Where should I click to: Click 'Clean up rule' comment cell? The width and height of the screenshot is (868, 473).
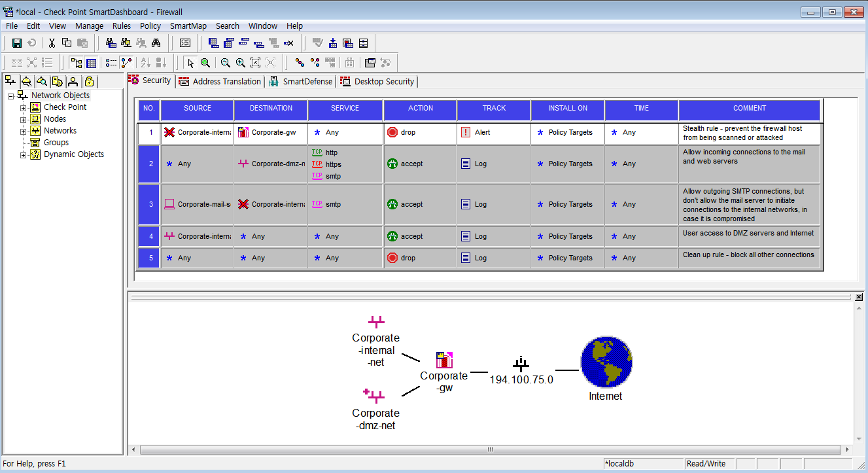point(750,258)
